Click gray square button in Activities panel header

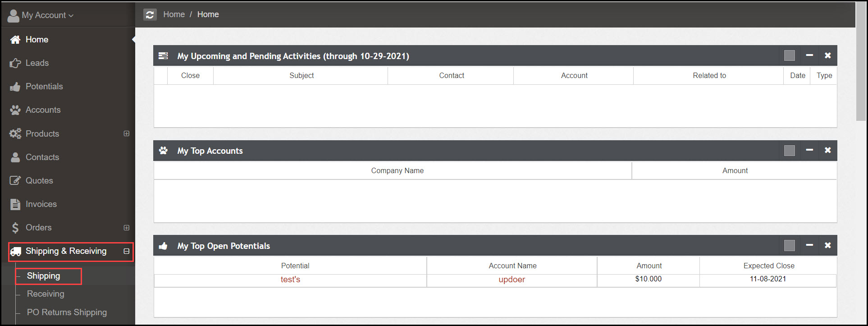click(790, 55)
